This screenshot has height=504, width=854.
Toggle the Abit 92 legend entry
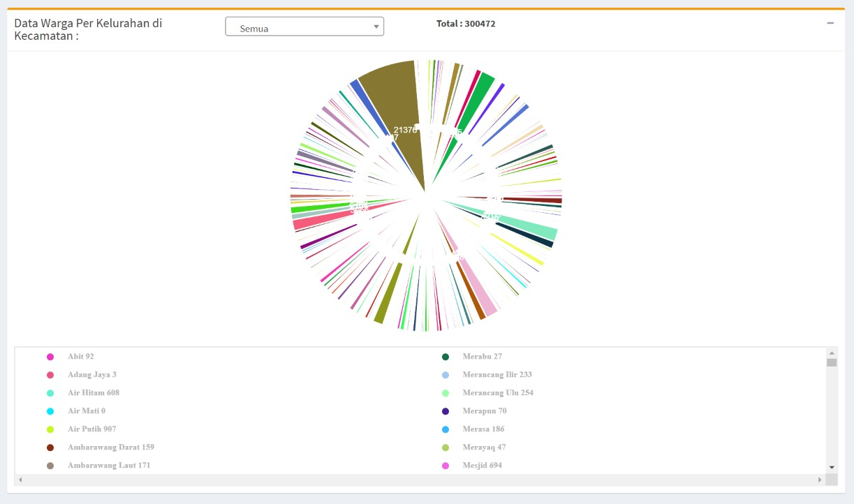pyautogui.click(x=80, y=357)
